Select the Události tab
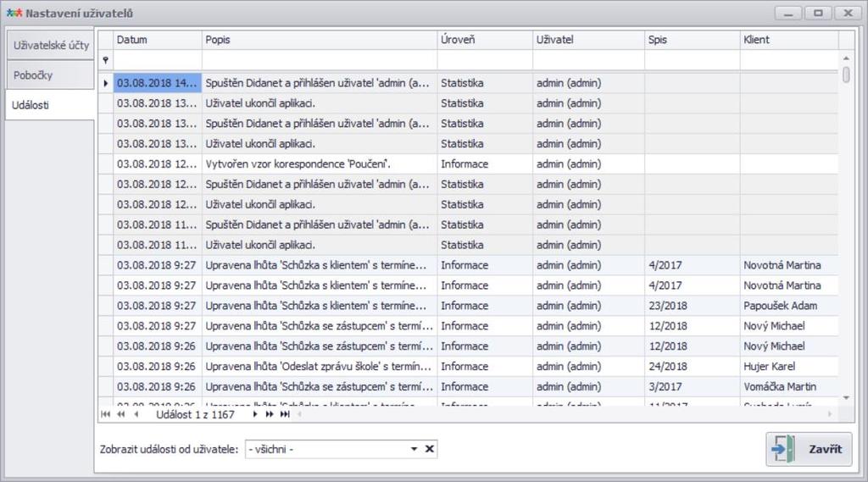 (x=51, y=105)
